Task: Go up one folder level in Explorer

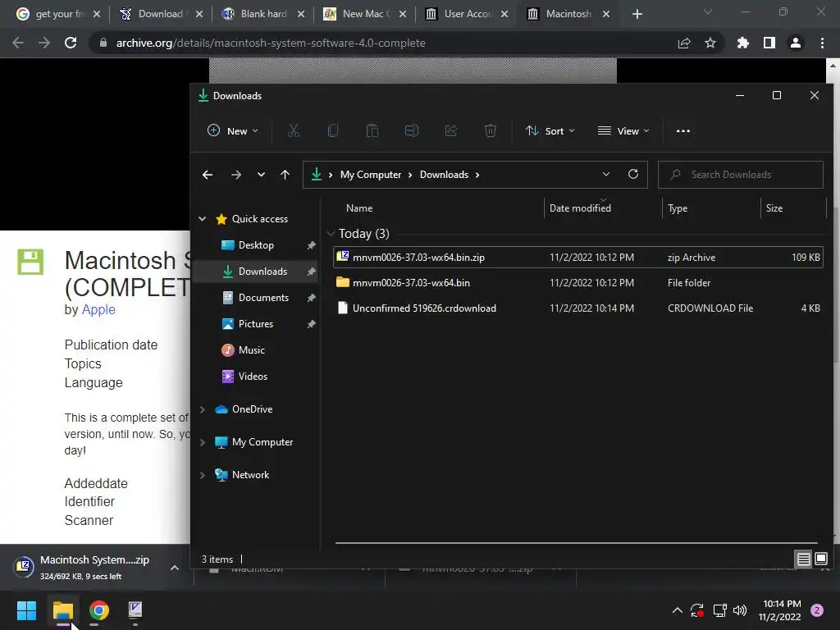Action: (x=285, y=175)
